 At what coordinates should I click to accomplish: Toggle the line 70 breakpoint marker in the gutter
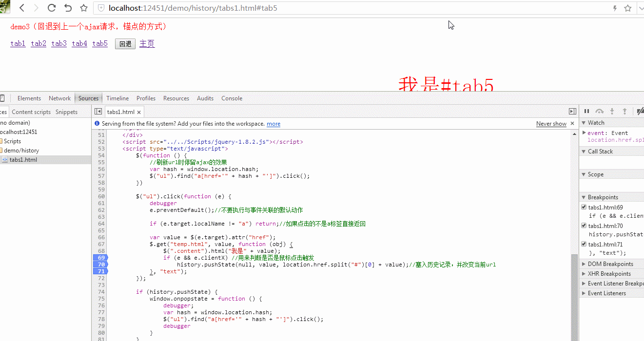(x=100, y=265)
